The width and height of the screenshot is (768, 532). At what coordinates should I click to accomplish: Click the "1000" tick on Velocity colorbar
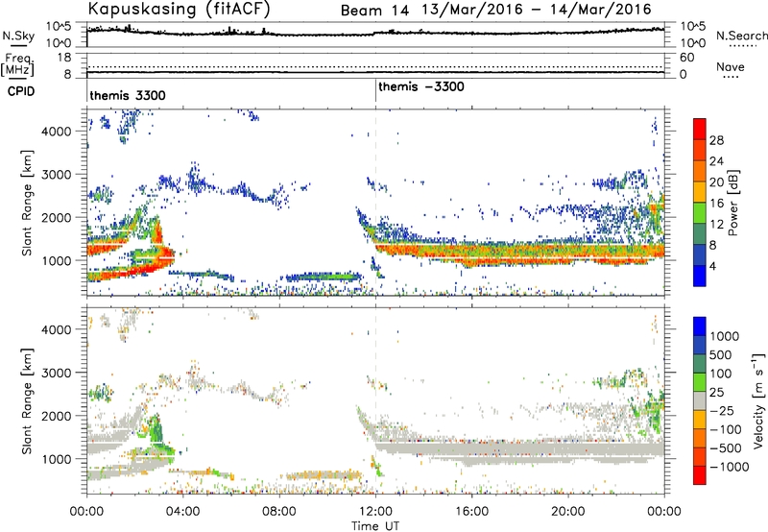click(x=724, y=336)
